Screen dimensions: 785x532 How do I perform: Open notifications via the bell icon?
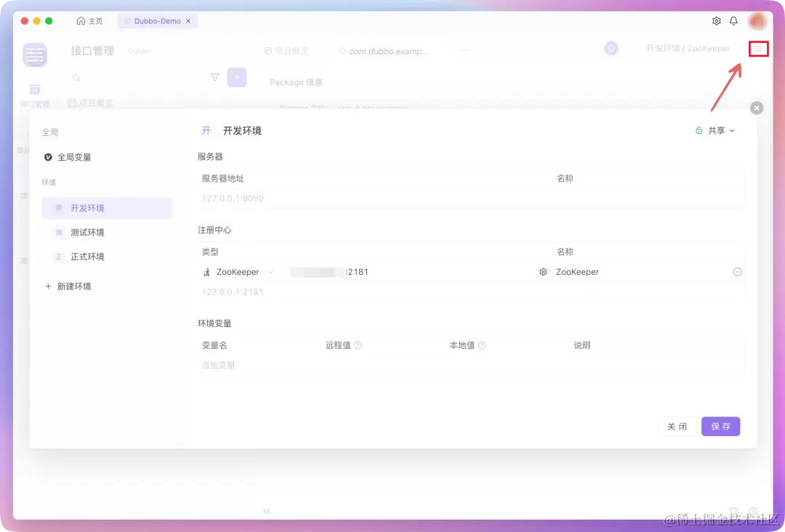(734, 21)
